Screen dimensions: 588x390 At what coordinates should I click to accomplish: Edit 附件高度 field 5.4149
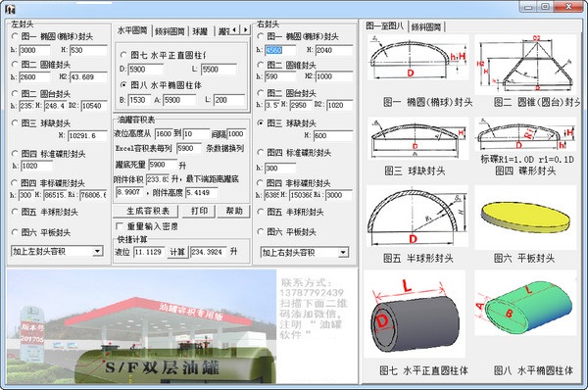click(x=201, y=193)
